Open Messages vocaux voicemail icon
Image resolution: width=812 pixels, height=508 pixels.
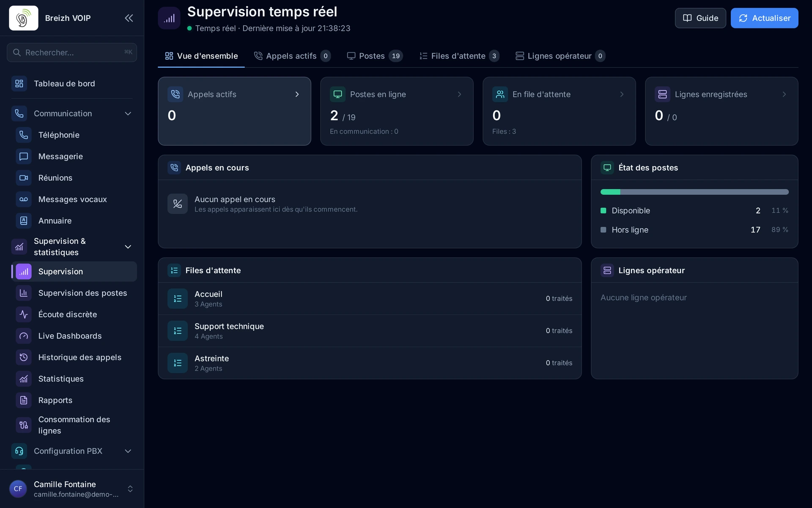(24, 199)
